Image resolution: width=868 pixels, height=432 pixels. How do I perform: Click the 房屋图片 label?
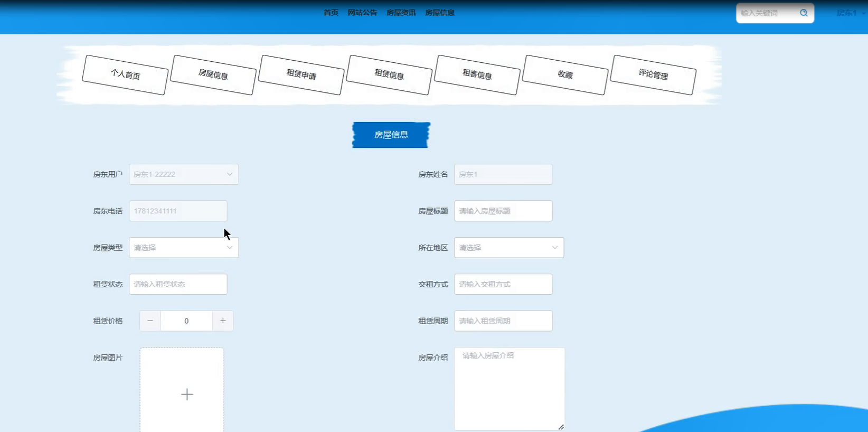click(x=108, y=358)
